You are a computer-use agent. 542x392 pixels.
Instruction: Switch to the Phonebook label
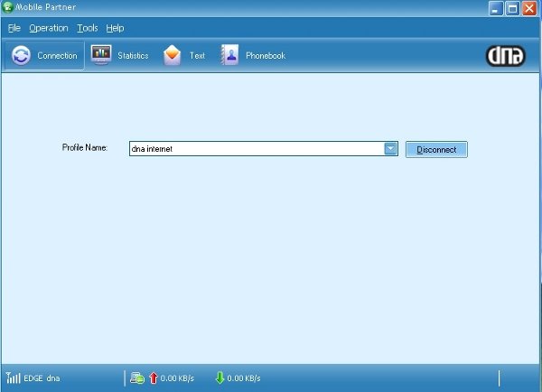point(266,56)
